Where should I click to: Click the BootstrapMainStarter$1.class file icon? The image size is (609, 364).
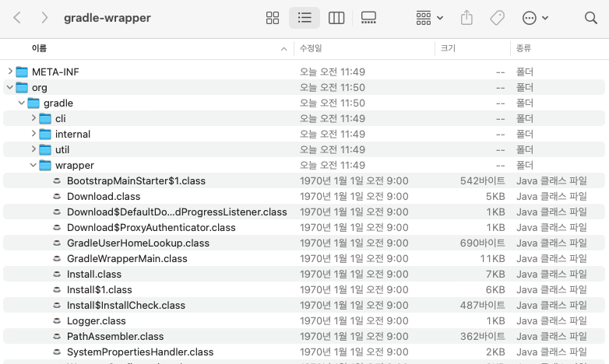click(57, 180)
